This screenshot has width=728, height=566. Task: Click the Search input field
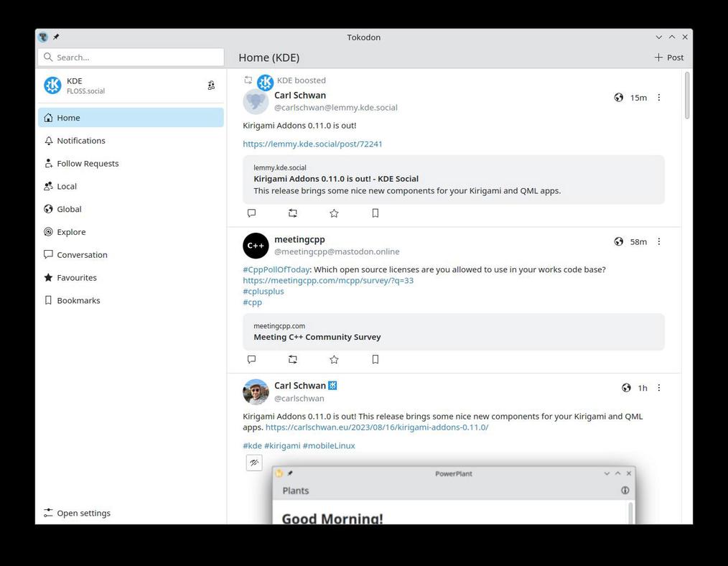click(131, 57)
